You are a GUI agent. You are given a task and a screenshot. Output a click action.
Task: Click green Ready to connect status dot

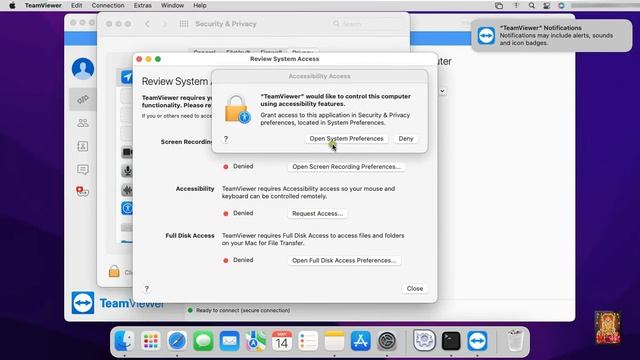click(190, 310)
